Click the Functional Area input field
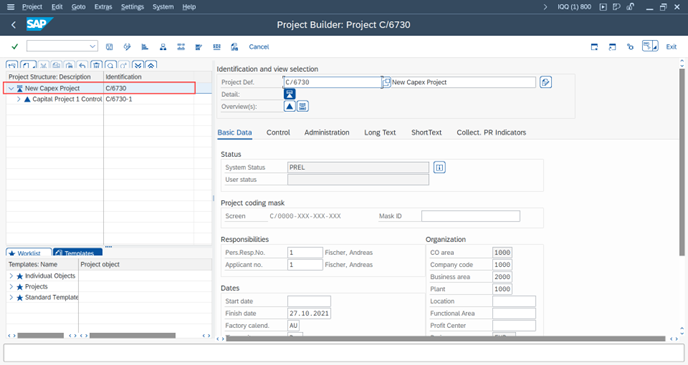 pyautogui.click(x=514, y=313)
